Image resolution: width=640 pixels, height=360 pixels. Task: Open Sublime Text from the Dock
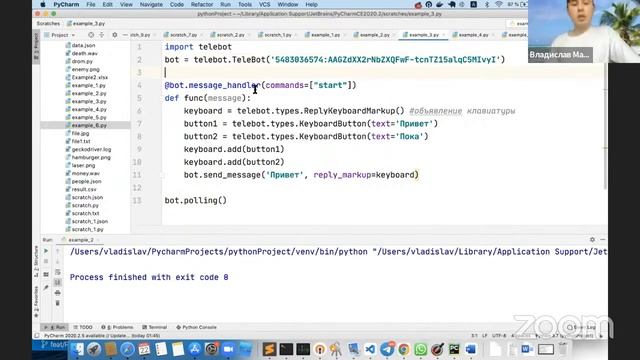[x=269, y=349]
